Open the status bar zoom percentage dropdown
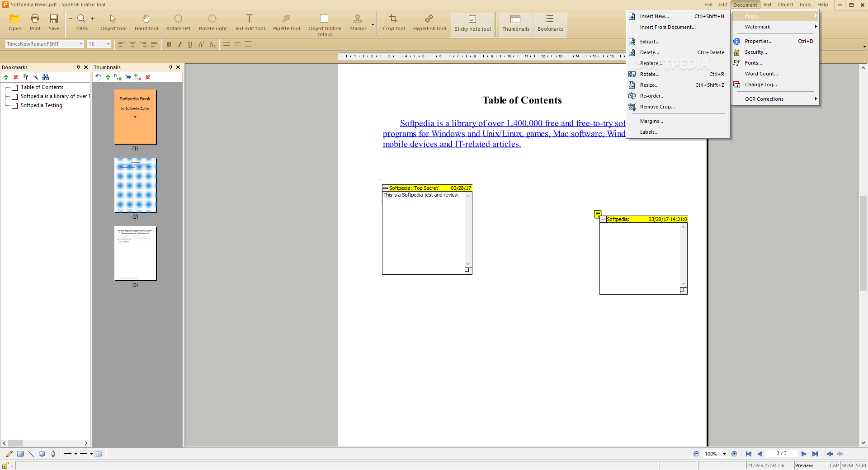868x470 pixels. pos(724,454)
